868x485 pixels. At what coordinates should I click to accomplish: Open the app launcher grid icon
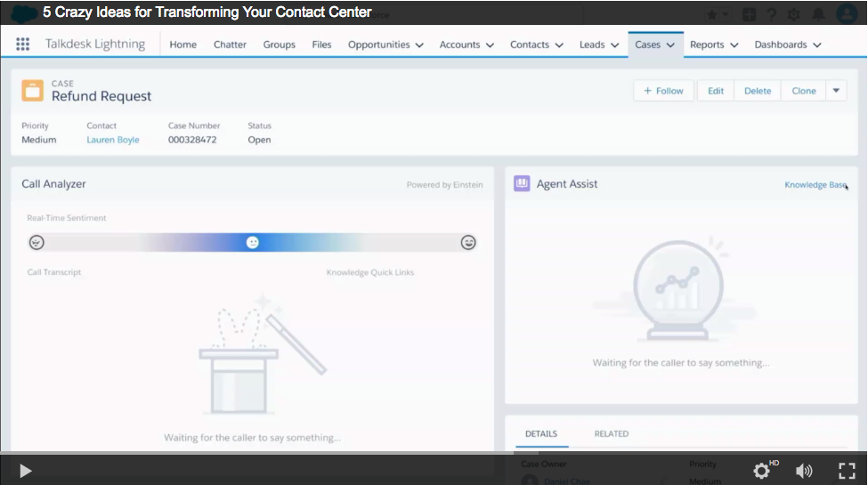pyautogui.click(x=22, y=44)
